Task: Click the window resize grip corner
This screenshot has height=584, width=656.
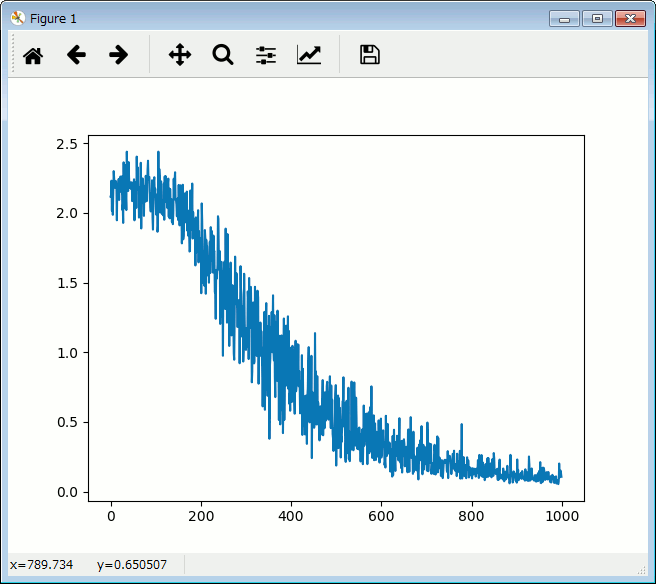Action: [643, 571]
